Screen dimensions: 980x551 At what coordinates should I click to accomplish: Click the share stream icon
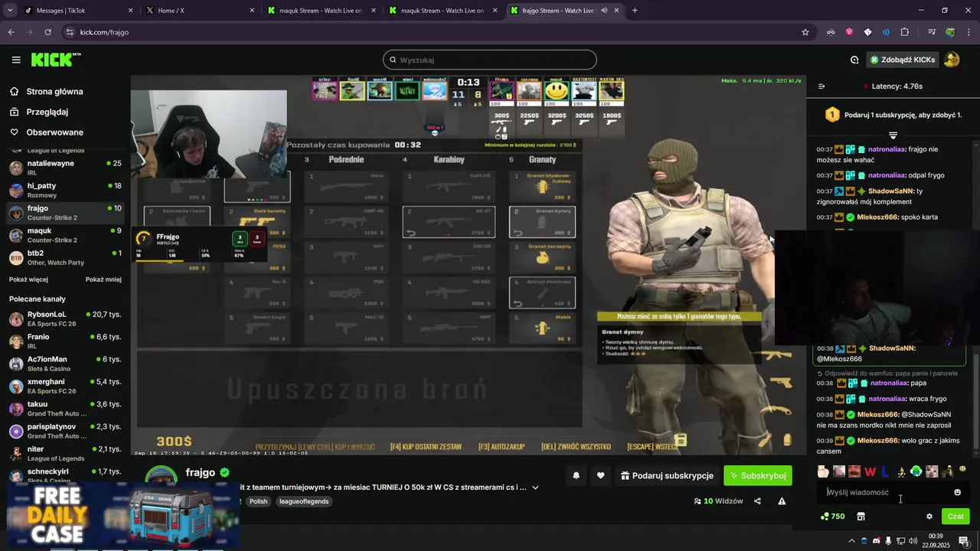coord(757,501)
